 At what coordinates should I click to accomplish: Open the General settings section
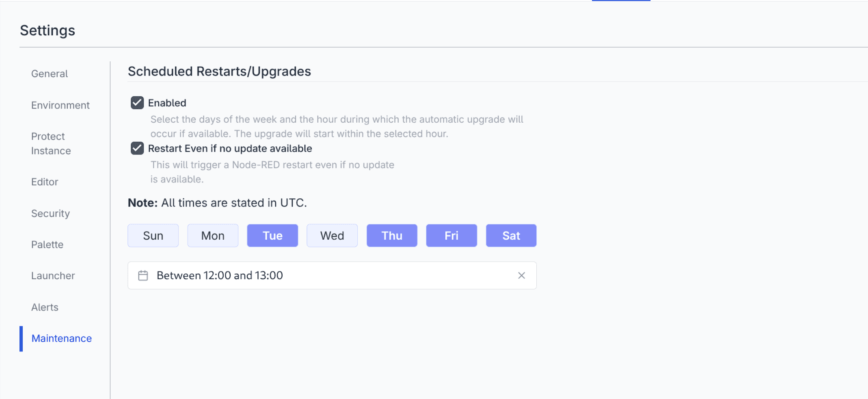49,74
